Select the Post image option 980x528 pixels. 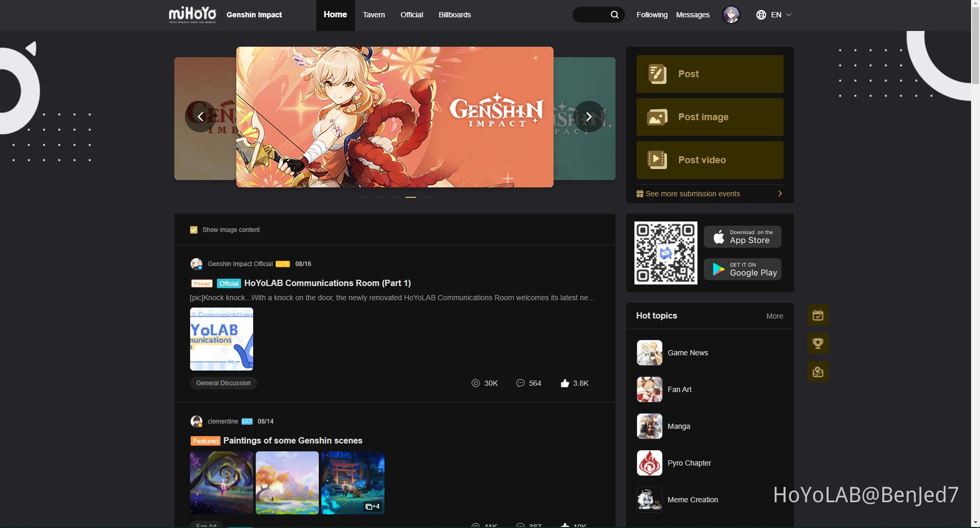[x=710, y=117]
